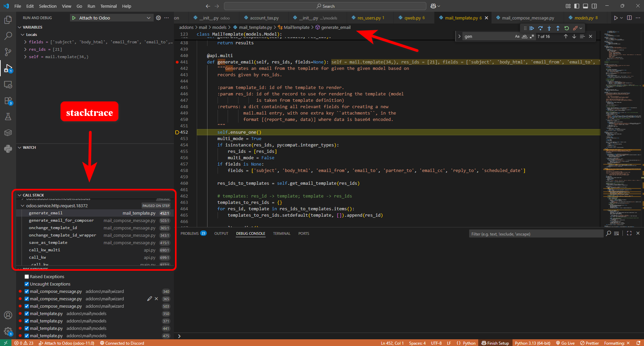This screenshot has width=644, height=346.
Task: Open the Terminal menu in menu bar
Action: click(x=108, y=6)
